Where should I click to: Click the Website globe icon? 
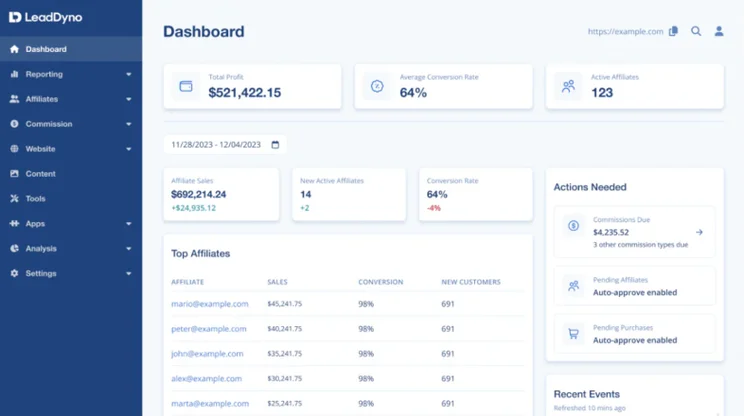click(x=14, y=148)
